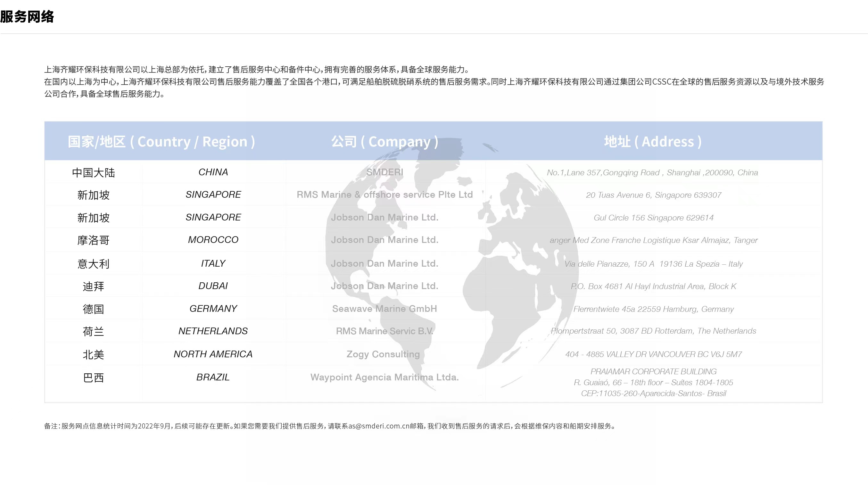868x490 pixels.
Task: Select the ITALY cell
Action: point(213,263)
